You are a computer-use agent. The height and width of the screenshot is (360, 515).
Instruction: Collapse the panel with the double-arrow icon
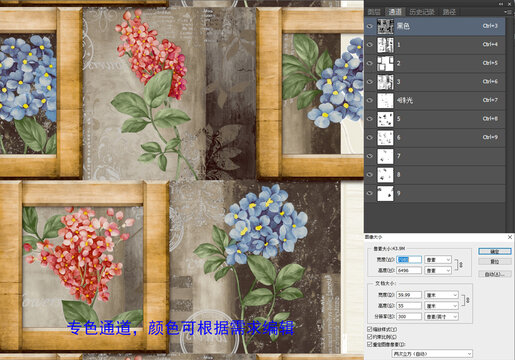pyautogui.click(x=501, y=3)
